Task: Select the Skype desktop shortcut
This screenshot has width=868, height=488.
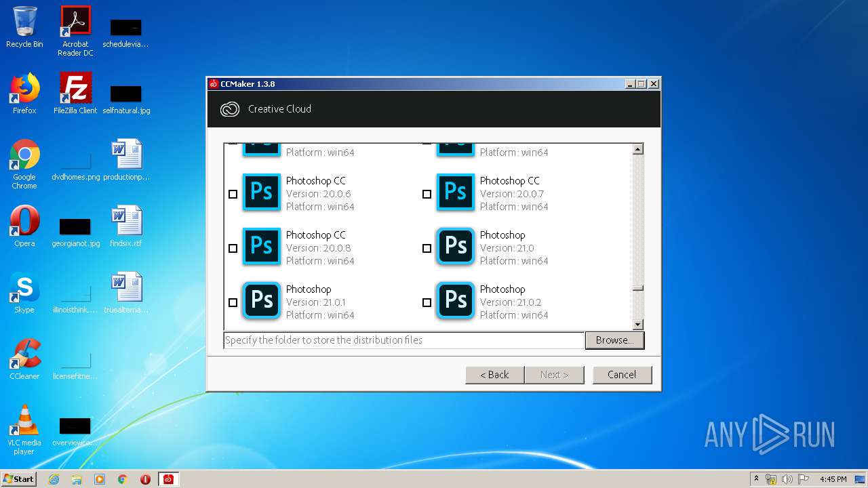Action: tap(24, 293)
